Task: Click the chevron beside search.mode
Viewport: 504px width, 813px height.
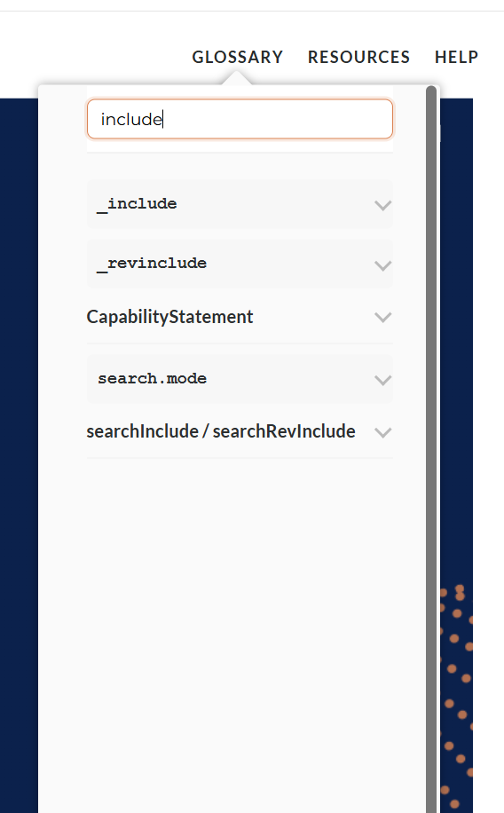Action: click(382, 380)
